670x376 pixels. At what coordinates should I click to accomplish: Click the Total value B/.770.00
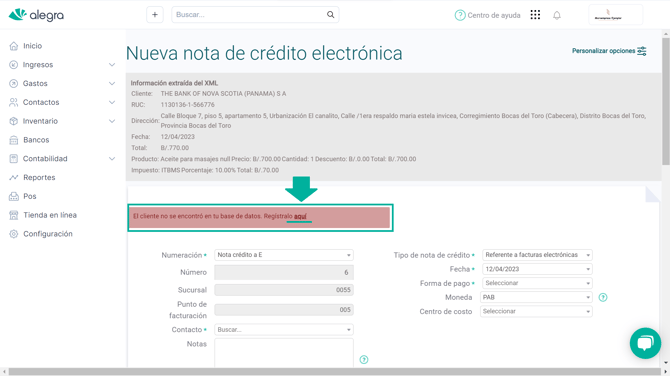click(175, 148)
